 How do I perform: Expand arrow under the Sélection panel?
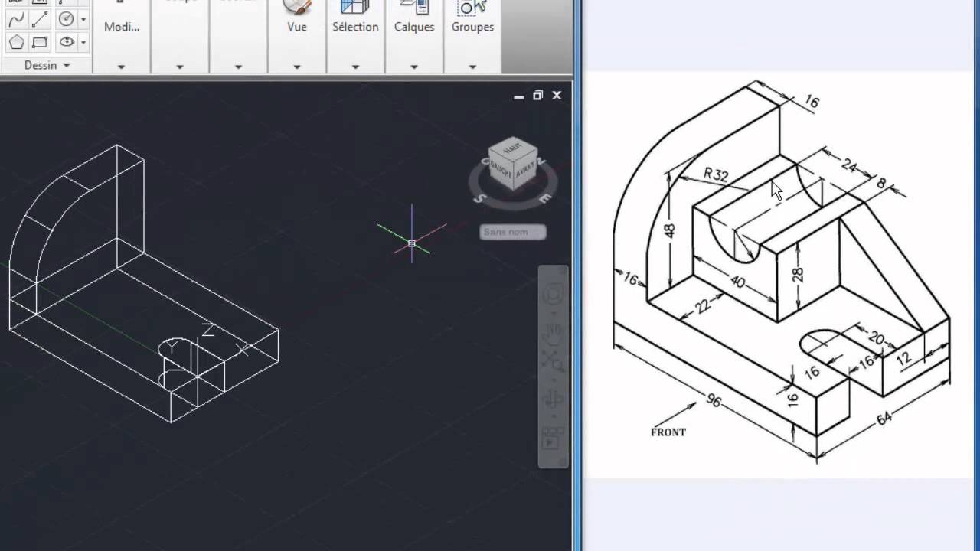click(x=355, y=67)
